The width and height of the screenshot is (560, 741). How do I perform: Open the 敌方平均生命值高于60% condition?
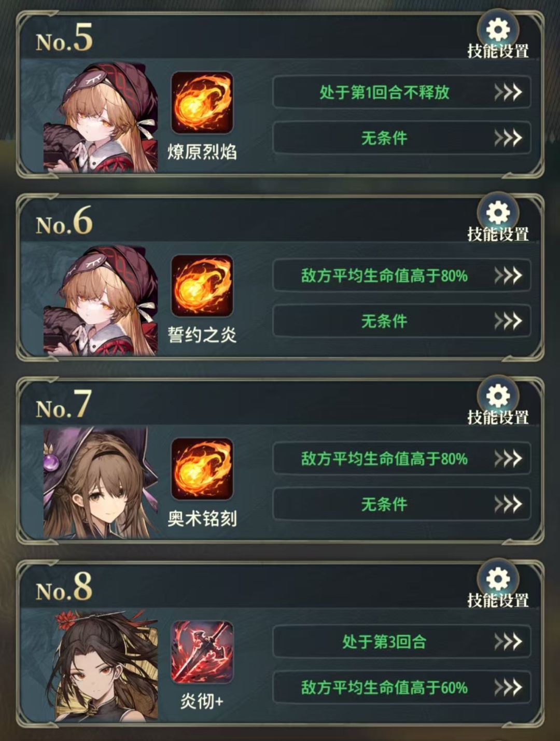click(402, 688)
